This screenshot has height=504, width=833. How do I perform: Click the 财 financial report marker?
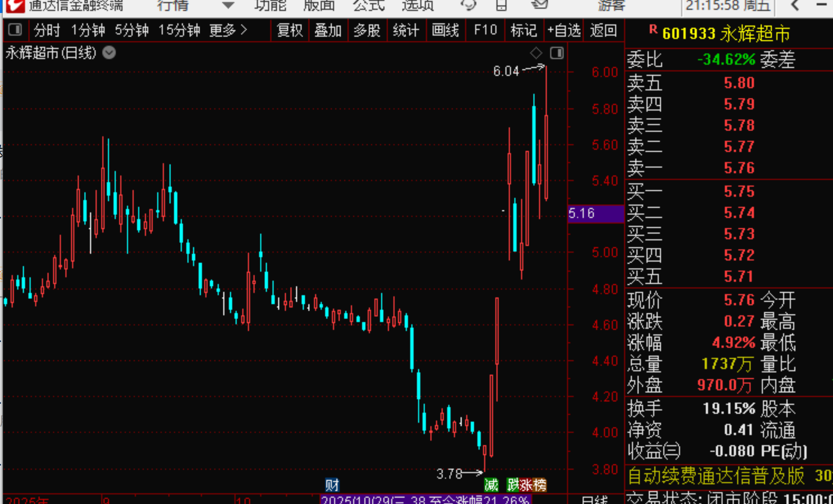332,485
